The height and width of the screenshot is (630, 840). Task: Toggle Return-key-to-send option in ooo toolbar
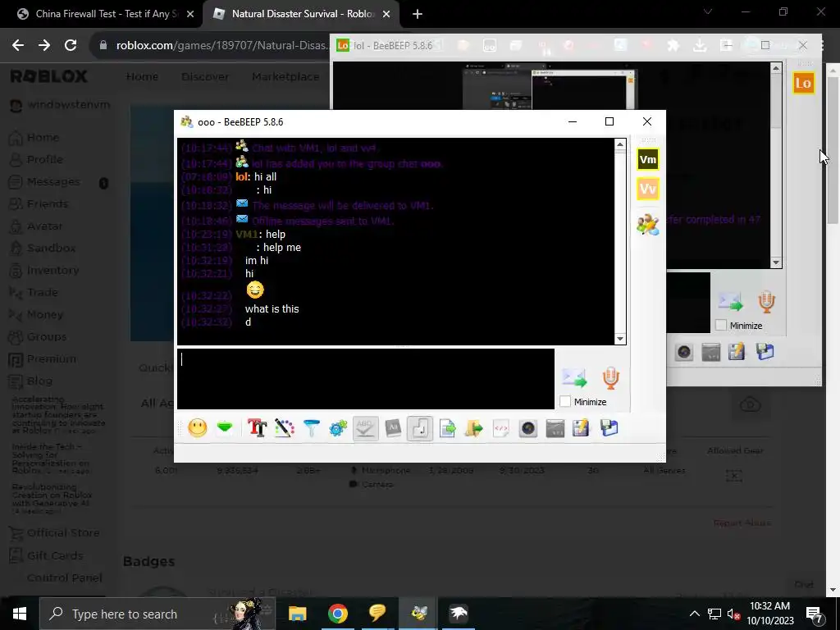pos(419,428)
